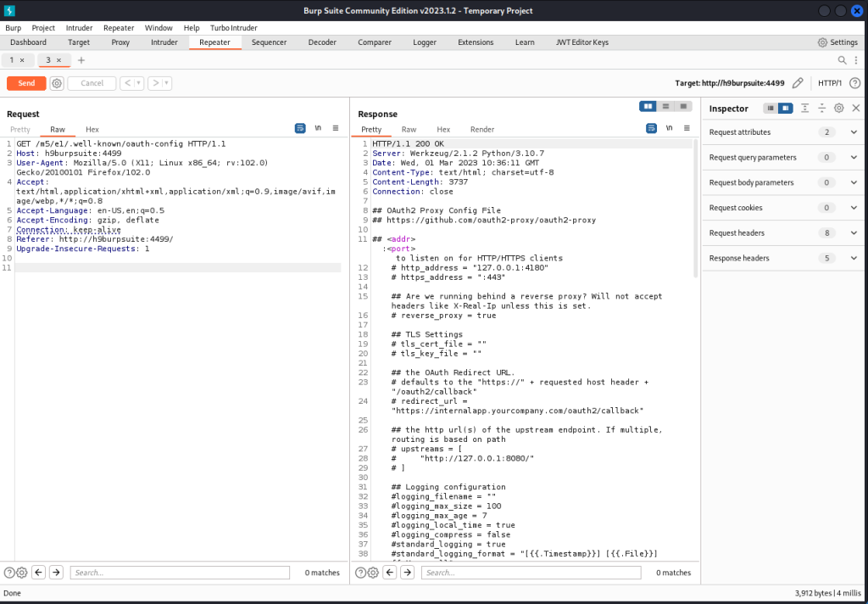Screen dimensions: 868x604
Task: Switch Inspector to left-docked layout toggle
Action: coord(771,108)
